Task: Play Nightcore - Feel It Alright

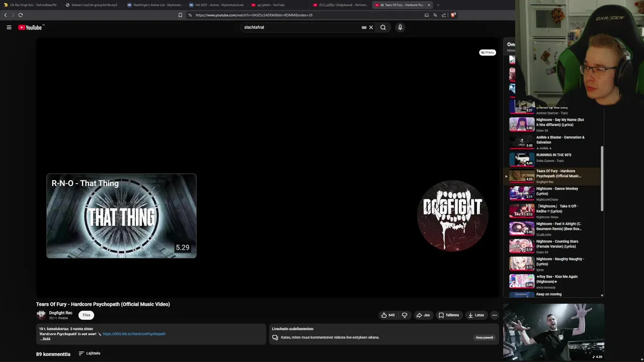Action: pyautogui.click(x=553, y=229)
